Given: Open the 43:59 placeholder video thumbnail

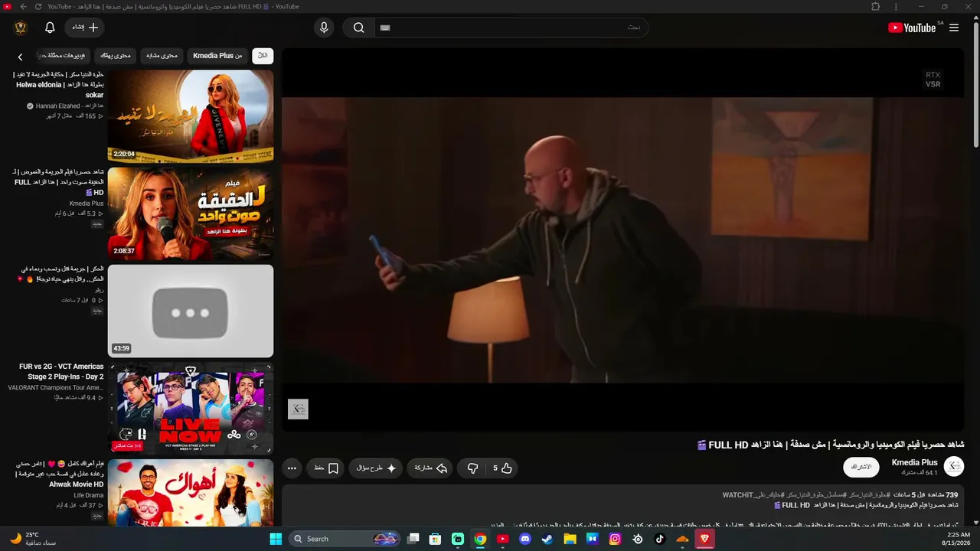Looking at the screenshot, I should tap(191, 311).
